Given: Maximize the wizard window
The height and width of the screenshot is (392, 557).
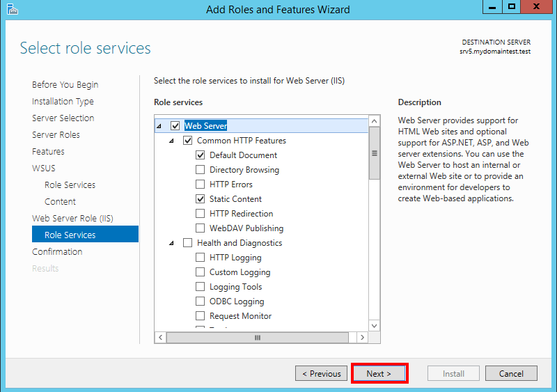Looking at the screenshot, I should pyautogui.click(x=512, y=7).
